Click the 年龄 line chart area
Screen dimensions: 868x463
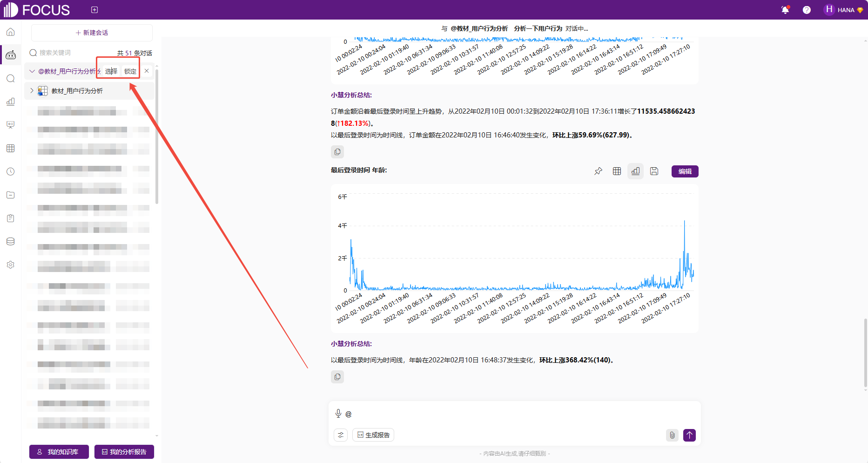pos(514,259)
